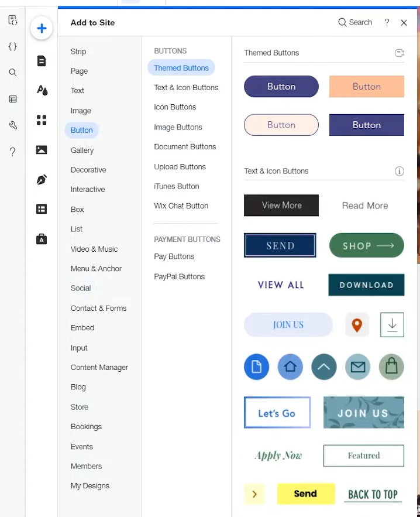This screenshot has height=517, width=420.
Task: Close the Add to Site panel
Action: [404, 23]
